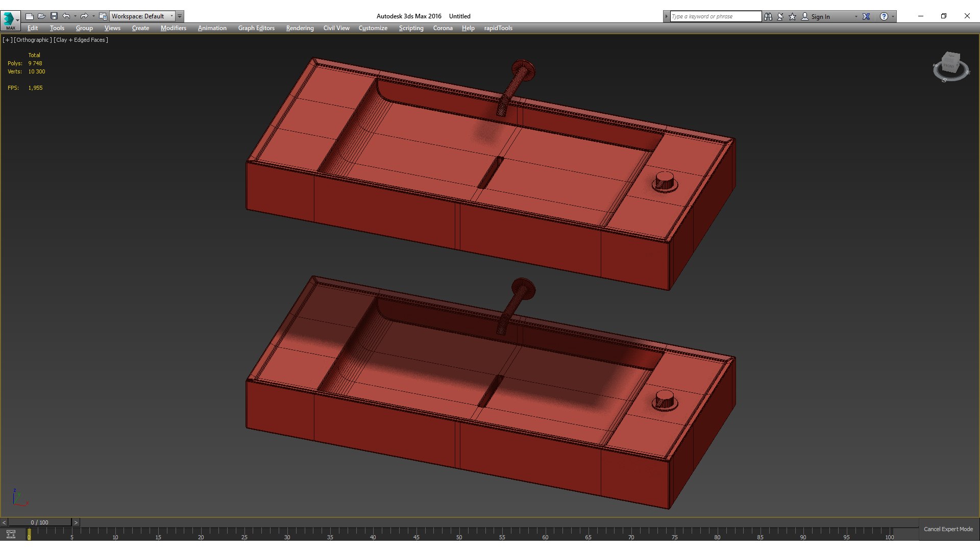
Task: Open Subscription Center satellite icon
Action: [x=780, y=16]
